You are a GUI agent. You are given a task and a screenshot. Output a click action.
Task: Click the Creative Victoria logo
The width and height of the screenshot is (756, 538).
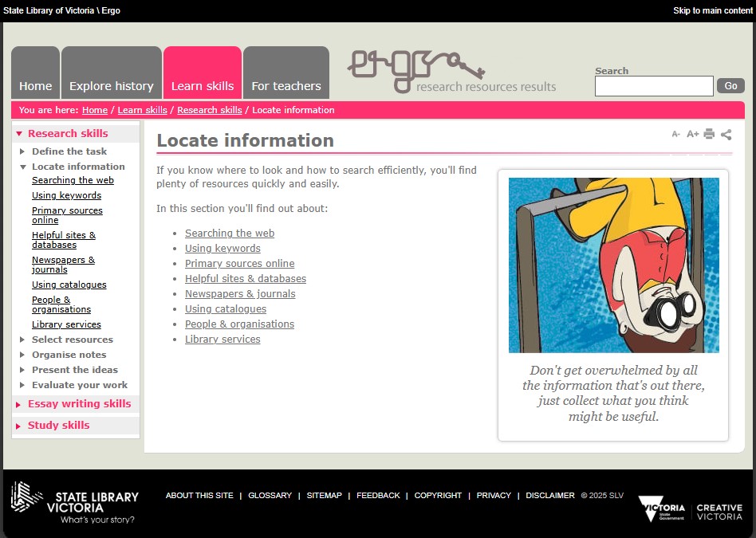pos(719,512)
